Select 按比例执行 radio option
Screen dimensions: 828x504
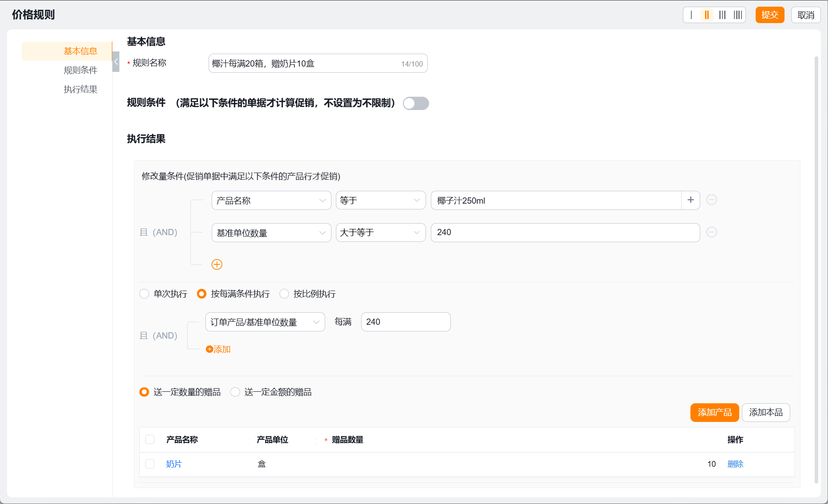click(308, 294)
